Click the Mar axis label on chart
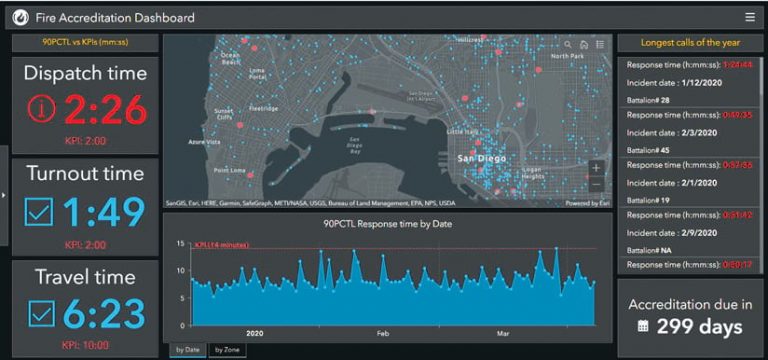Image resolution: width=768 pixels, height=360 pixels. pyautogui.click(x=503, y=334)
